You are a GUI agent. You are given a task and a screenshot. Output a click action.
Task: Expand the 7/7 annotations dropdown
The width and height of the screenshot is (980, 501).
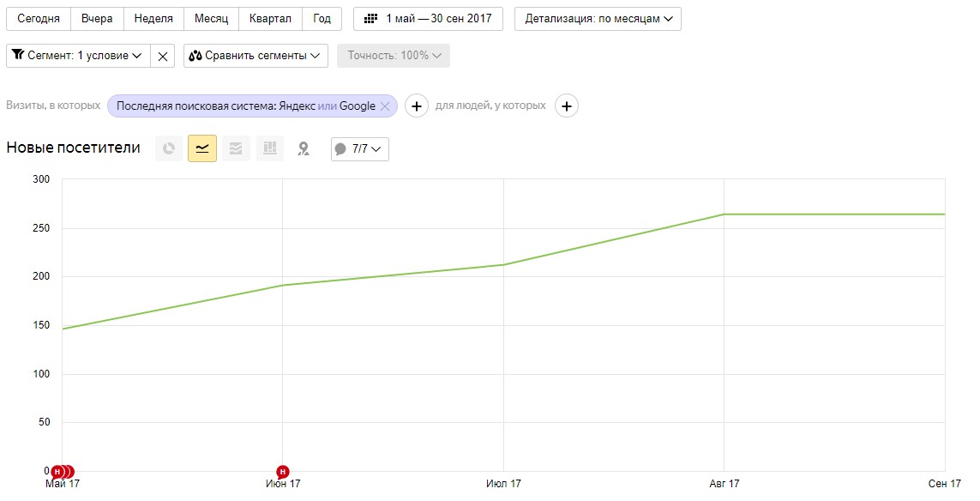click(x=360, y=149)
